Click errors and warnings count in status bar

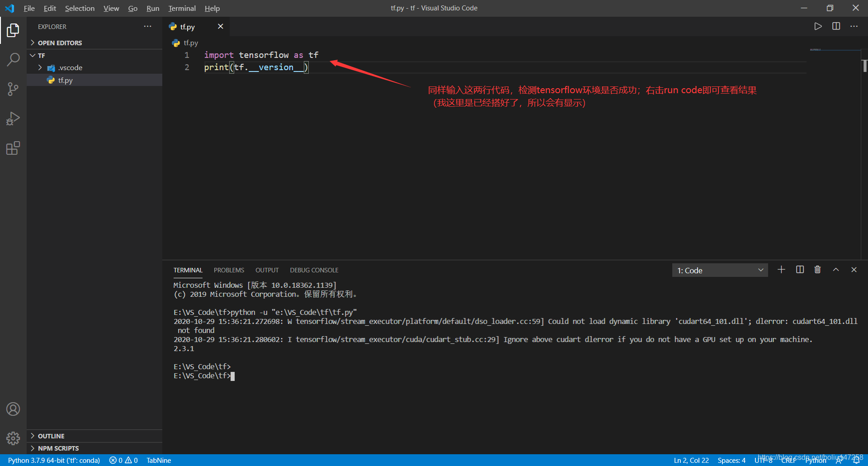coord(123,460)
